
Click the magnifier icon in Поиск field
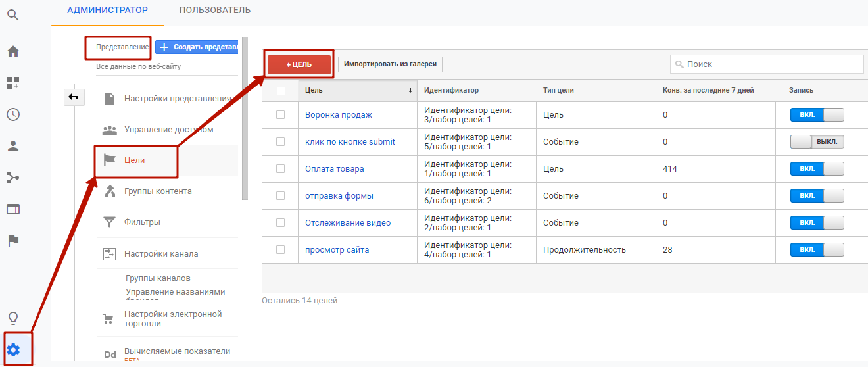click(679, 64)
